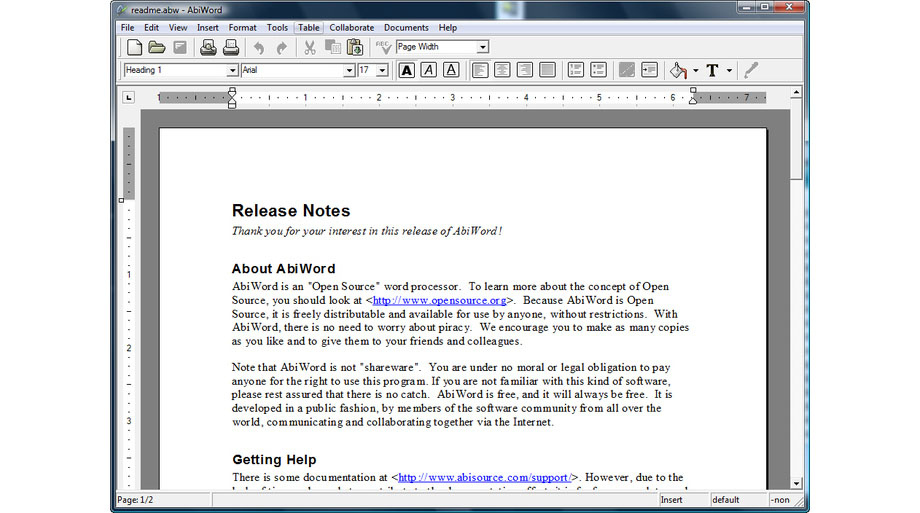This screenshot has height=513, width=920.
Task: Click the vertical scrollbar down arrow
Action: (796, 484)
